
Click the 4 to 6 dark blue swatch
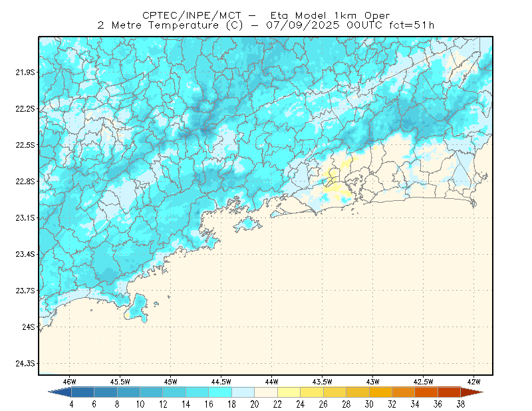pos(82,392)
